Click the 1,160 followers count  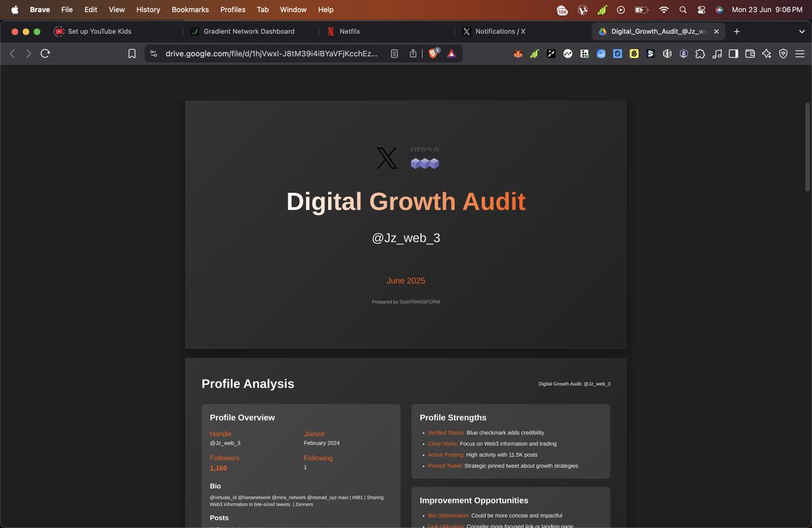click(219, 468)
